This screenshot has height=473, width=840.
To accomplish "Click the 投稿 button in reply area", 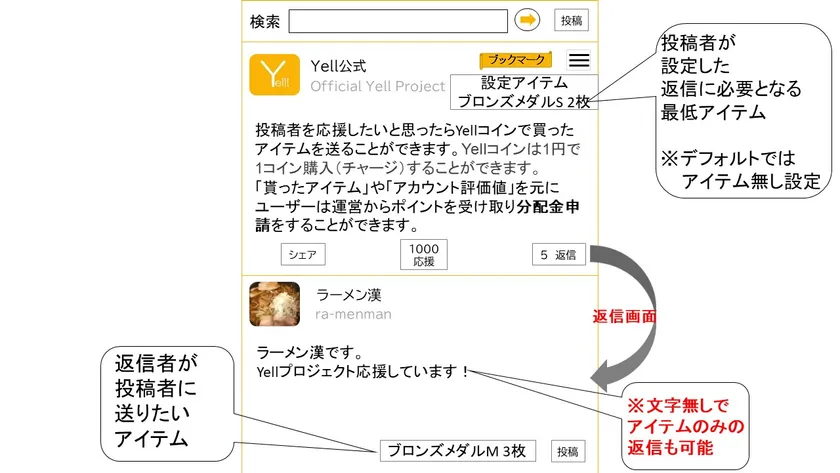I will coord(568,452).
